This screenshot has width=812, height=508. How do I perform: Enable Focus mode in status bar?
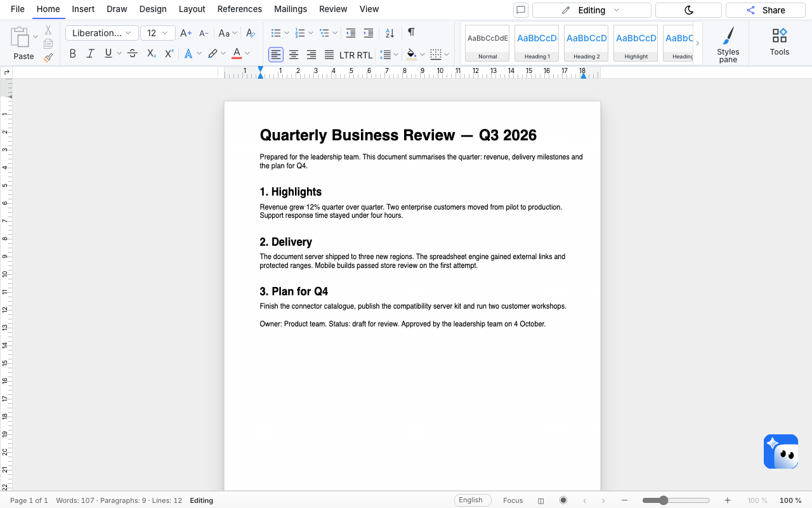(x=513, y=500)
